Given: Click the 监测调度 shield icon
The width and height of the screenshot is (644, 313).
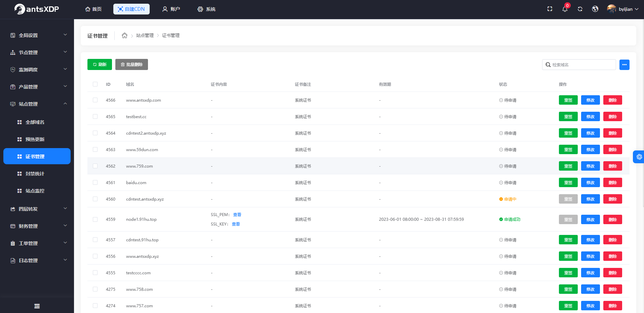Looking at the screenshot, I should coord(13,70).
